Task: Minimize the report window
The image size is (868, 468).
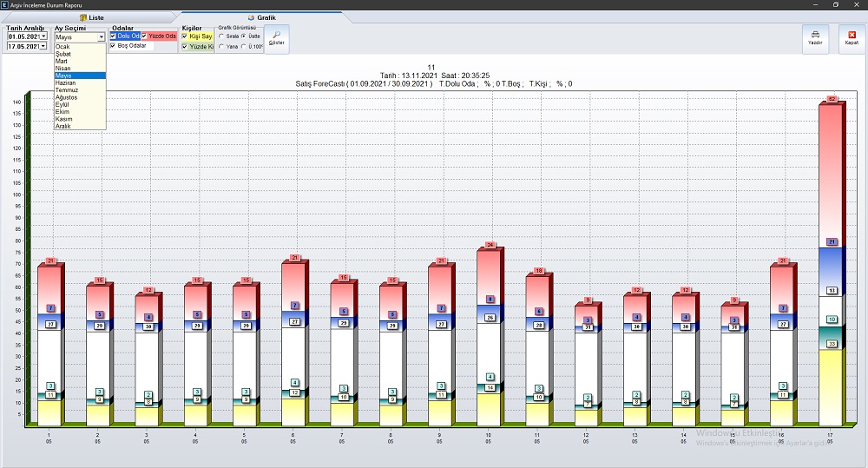Action: [816, 4]
